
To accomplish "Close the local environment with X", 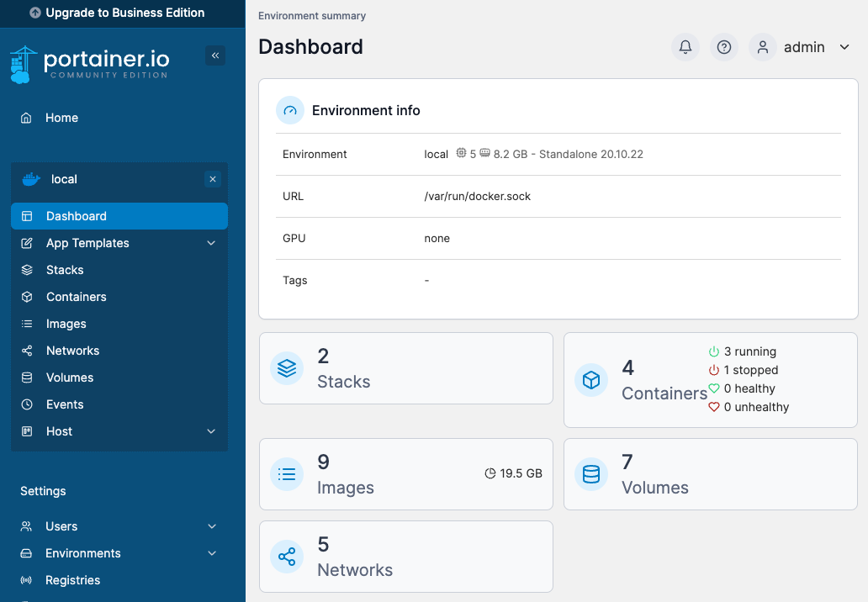I will 213,179.
